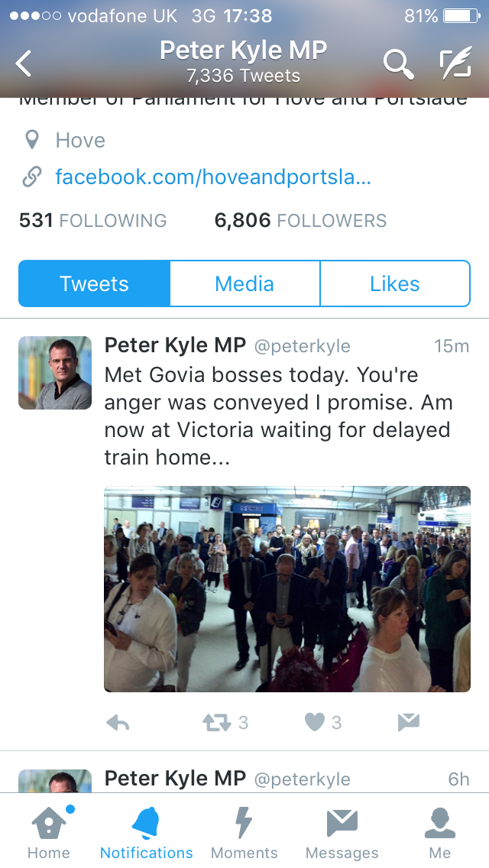Screen dimensions: 489x868
Task: Switch to the Likes tab
Action: [395, 283]
